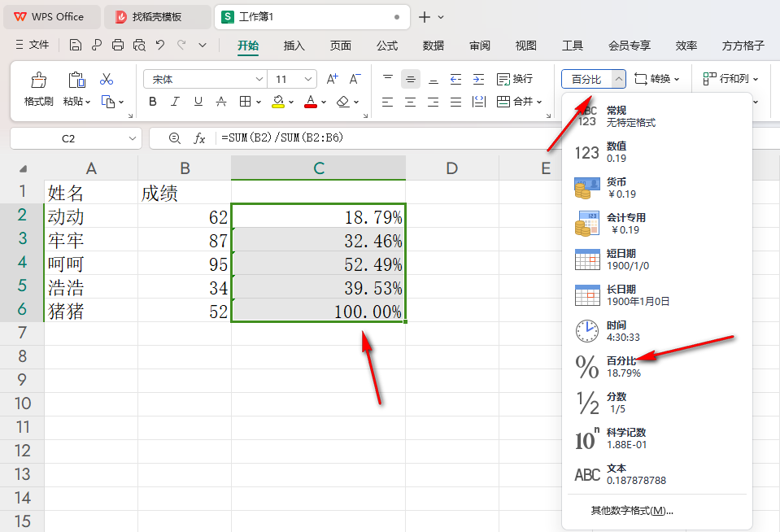Align text to top
This screenshot has width=780, height=532.
tap(388, 79)
